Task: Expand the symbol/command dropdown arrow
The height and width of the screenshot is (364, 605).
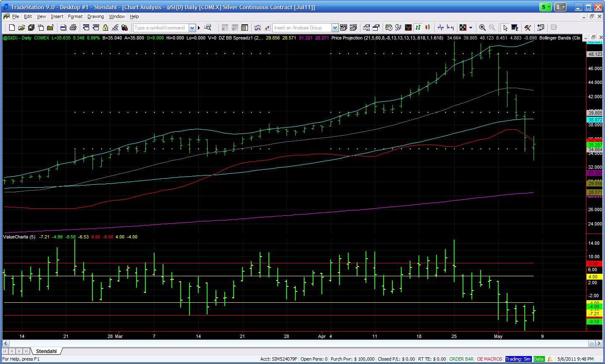Action: tap(192, 28)
